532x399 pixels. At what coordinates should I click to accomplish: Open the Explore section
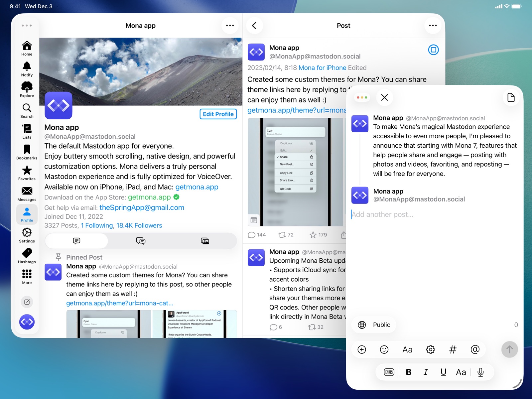pos(27,90)
